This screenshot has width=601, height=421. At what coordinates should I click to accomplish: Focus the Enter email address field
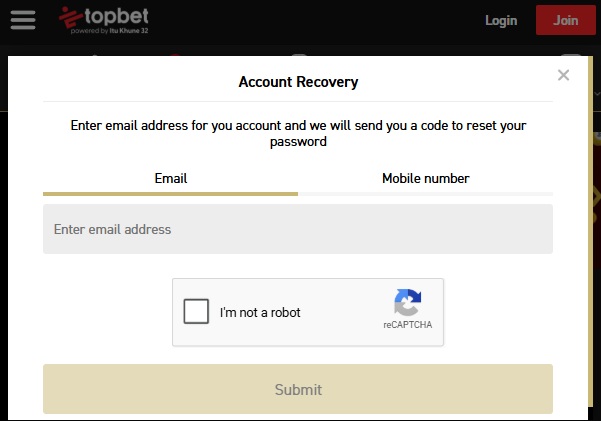pos(298,229)
